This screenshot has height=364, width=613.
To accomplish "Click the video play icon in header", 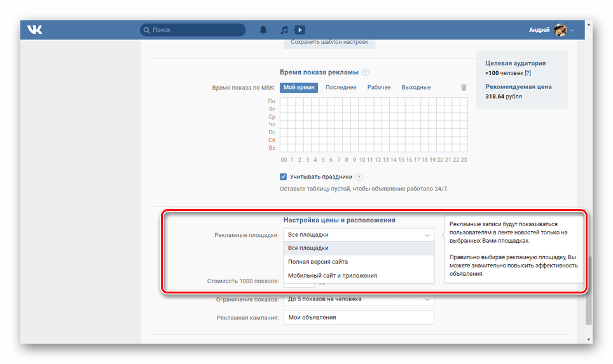I will [x=300, y=30].
